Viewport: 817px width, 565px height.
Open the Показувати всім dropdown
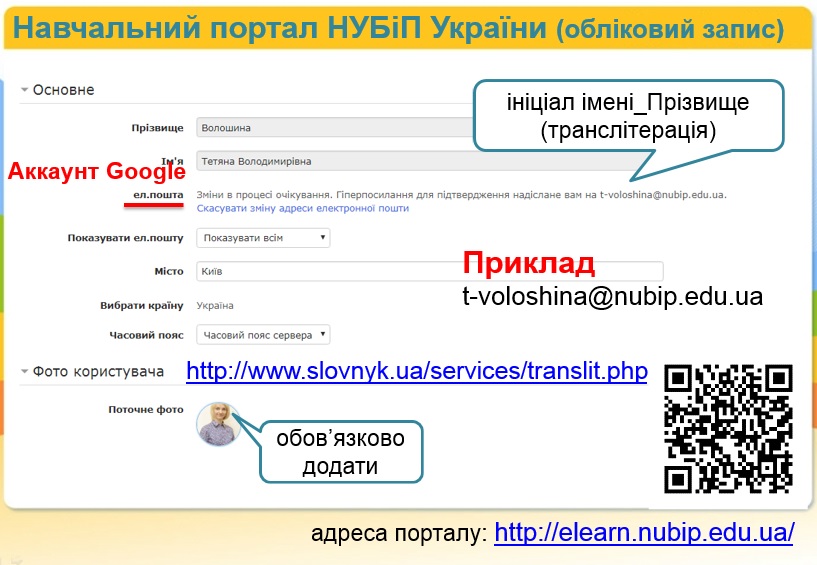click(263, 238)
